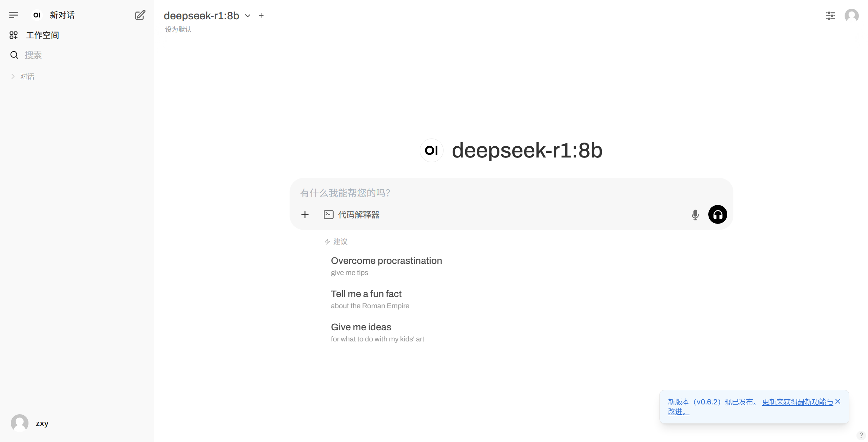Viewport: 868px width, 442px height.
Task: Start a voice call with the headphone icon
Action: pyautogui.click(x=718, y=214)
